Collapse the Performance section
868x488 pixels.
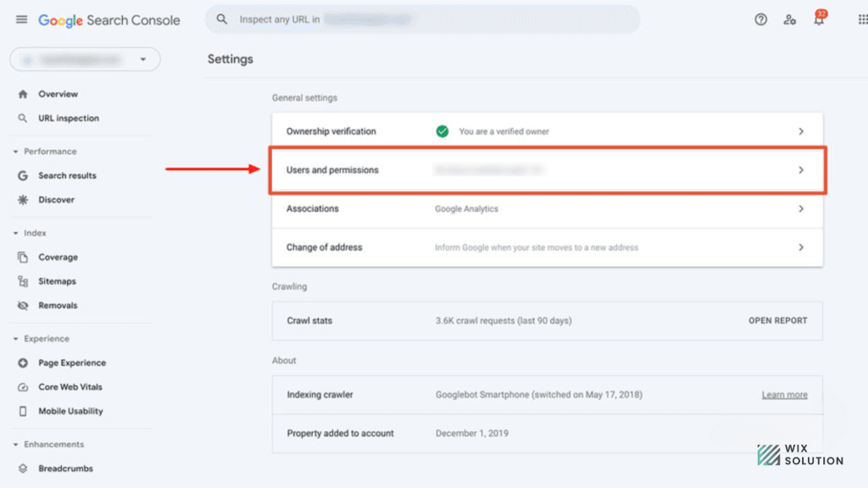(x=15, y=152)
